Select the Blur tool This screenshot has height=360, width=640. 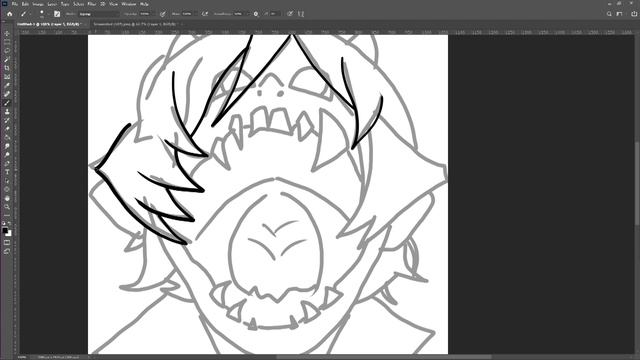[7, 146]
